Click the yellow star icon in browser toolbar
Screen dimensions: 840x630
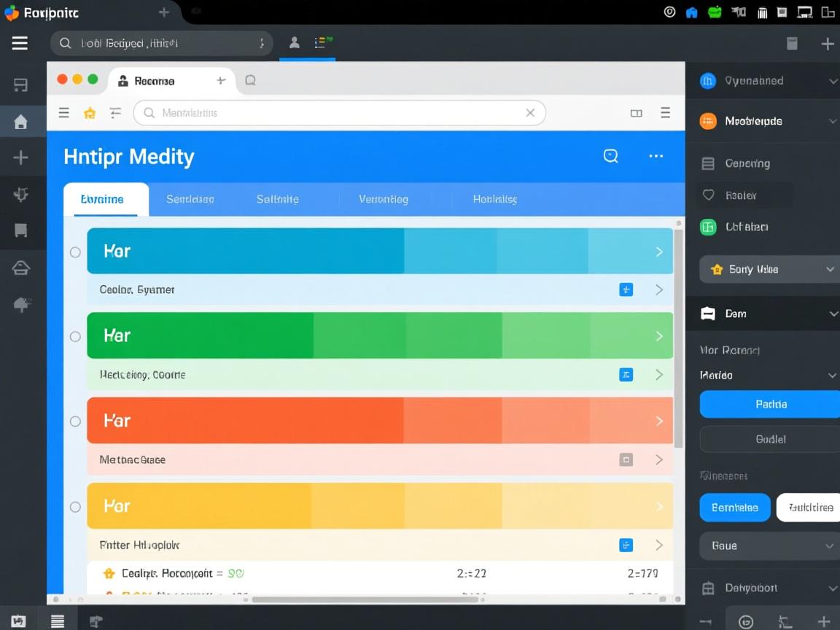90,113
